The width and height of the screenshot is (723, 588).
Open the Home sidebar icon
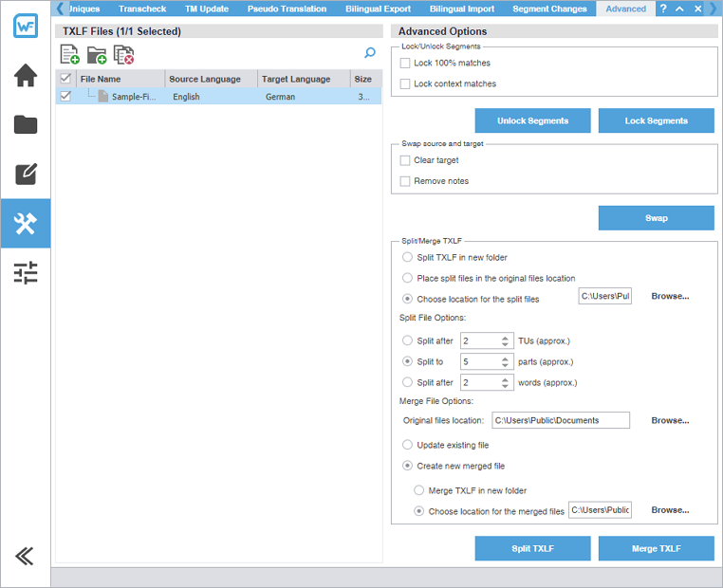click(26, 75)
